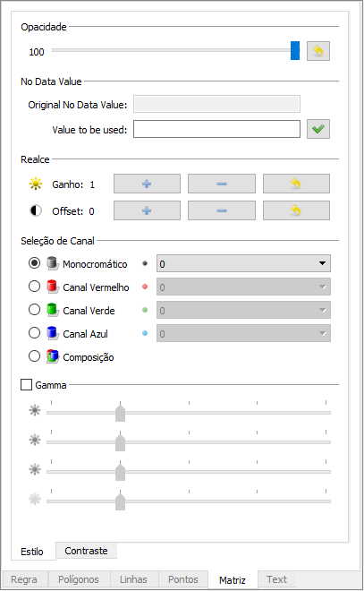This screenshot has width=364, height=591.
Task: Select the Canal Vermelho radio button
Action: 34,287
